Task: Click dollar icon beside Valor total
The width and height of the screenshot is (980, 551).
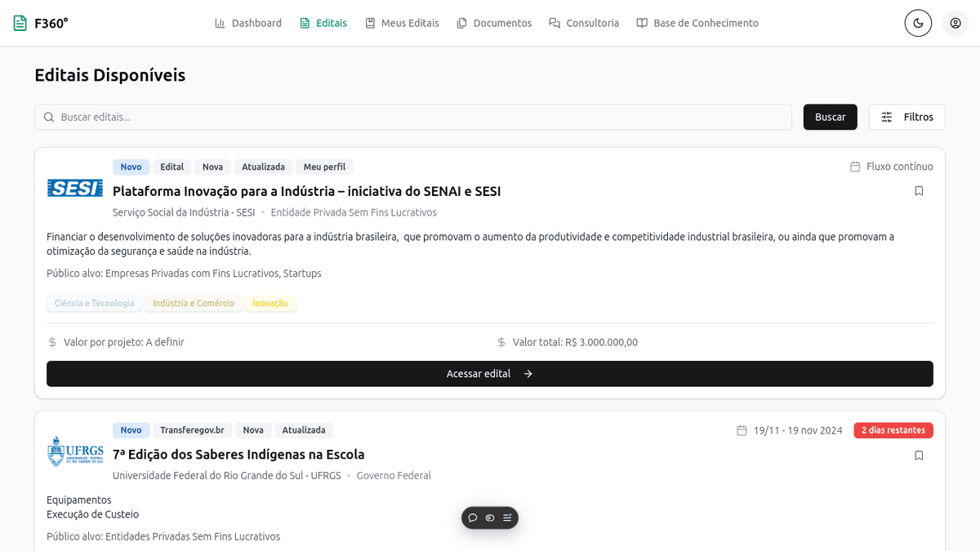Action: pyautogui.click(x=501, y=342)
